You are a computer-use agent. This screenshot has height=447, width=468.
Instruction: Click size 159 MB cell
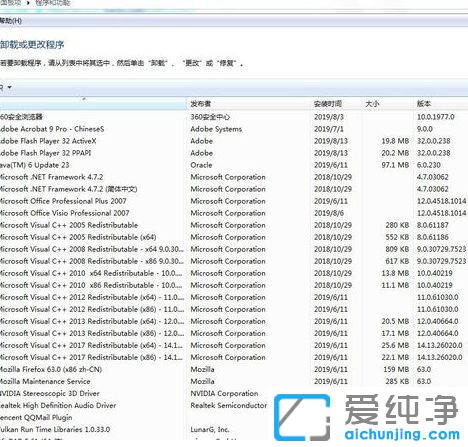pyautogui.click(x=396, y=369)
